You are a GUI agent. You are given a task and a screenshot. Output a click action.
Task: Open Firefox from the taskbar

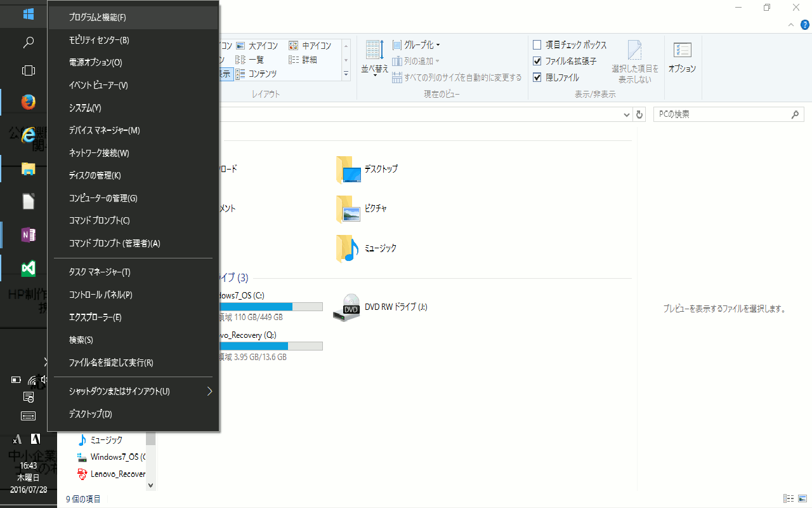(28, 102)
